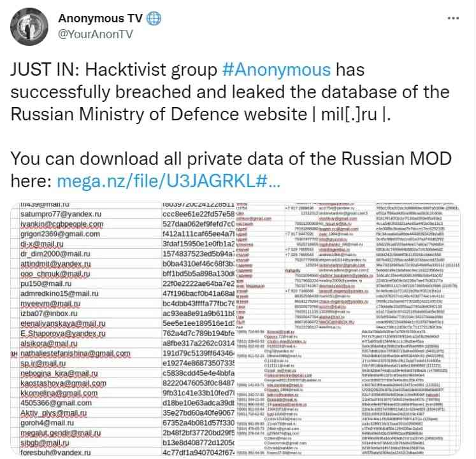Follow the mega.nz download link
This screenshot has height=459, width=476.
[x=168, y=182]
